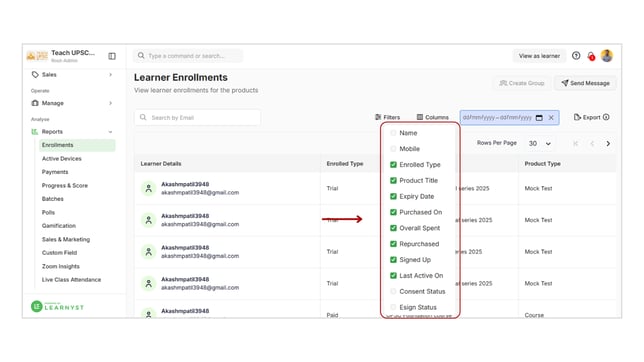Open Live Class Attendance report
This screenshot has height=362, width=644.
click(x=71, y=280)
